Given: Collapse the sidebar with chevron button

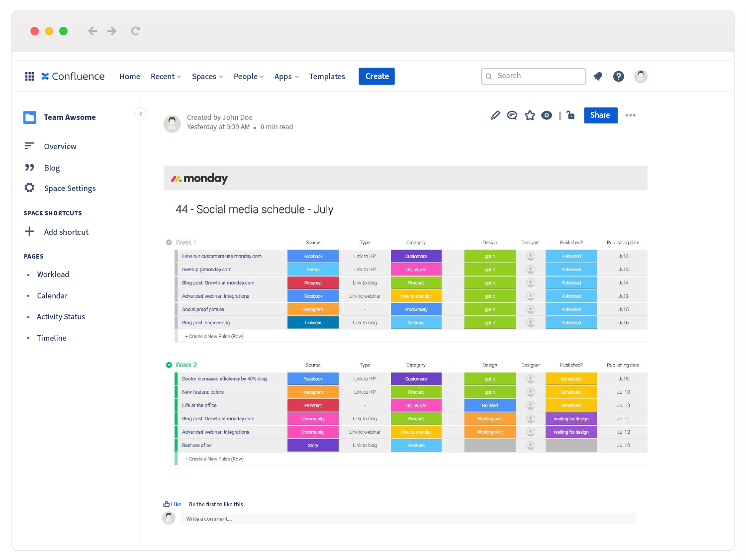Looking at the screenshot, I should pos(141,114).
